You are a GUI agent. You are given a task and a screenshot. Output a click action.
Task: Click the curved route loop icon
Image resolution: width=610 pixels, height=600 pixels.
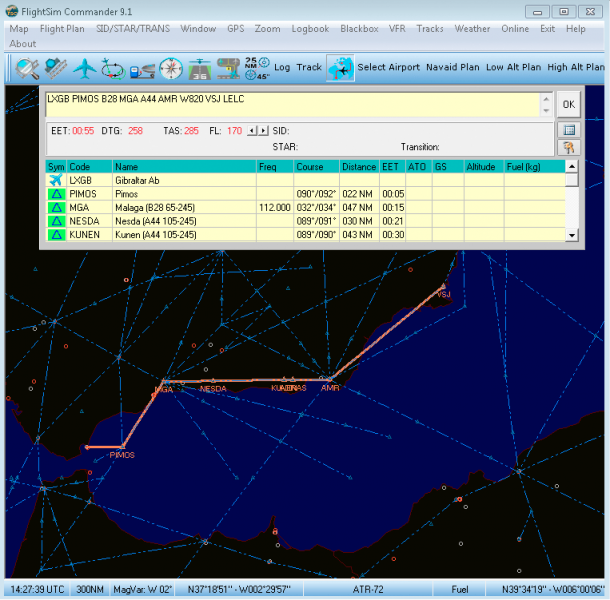tap(113, 68)
